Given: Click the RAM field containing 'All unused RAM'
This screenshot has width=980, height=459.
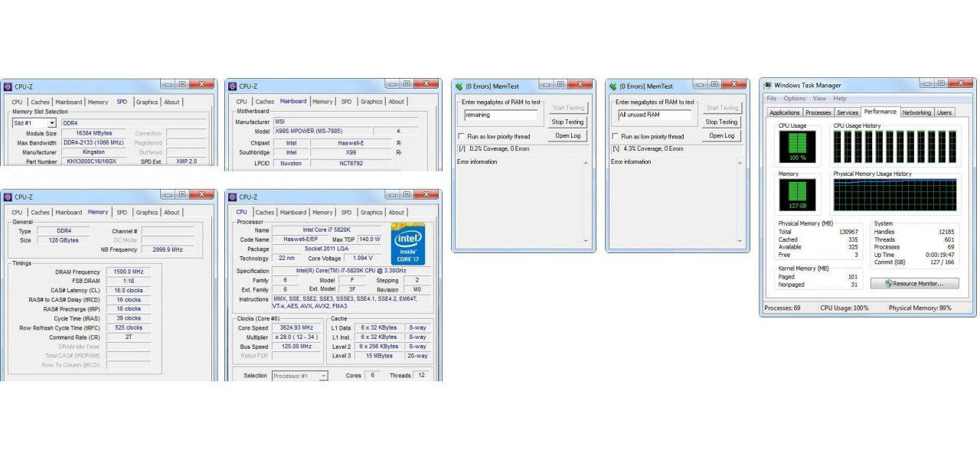Looking at the screenshot, I should click(x=654, y=115).
